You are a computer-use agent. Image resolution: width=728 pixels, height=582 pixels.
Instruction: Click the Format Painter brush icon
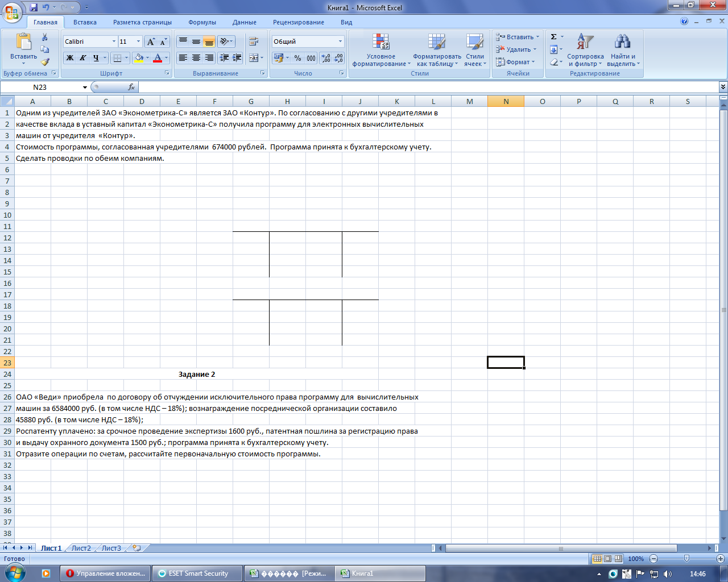tap(45, 62)
